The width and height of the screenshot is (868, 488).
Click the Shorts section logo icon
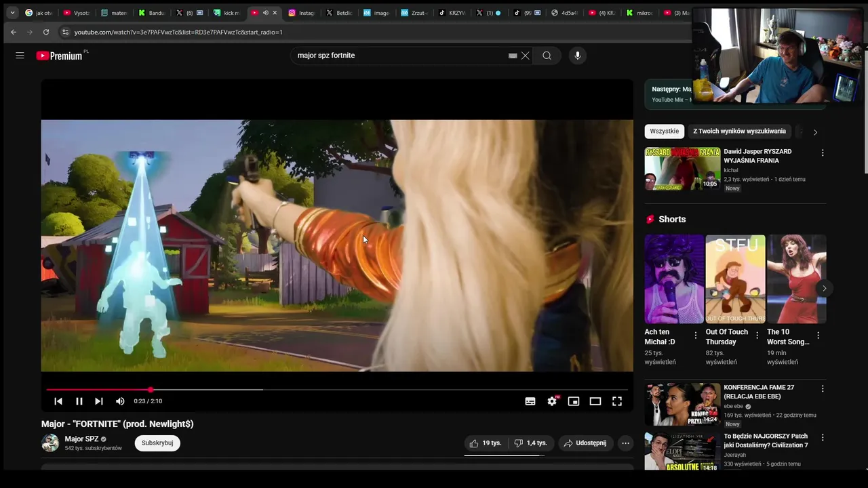pyautogui.click(x=650, y=220)
